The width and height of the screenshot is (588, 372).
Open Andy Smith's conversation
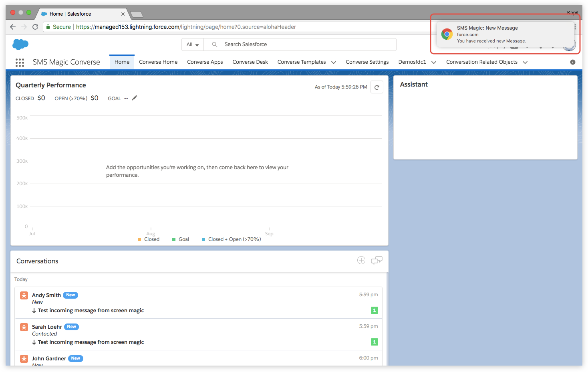click(x=199, y=303)
